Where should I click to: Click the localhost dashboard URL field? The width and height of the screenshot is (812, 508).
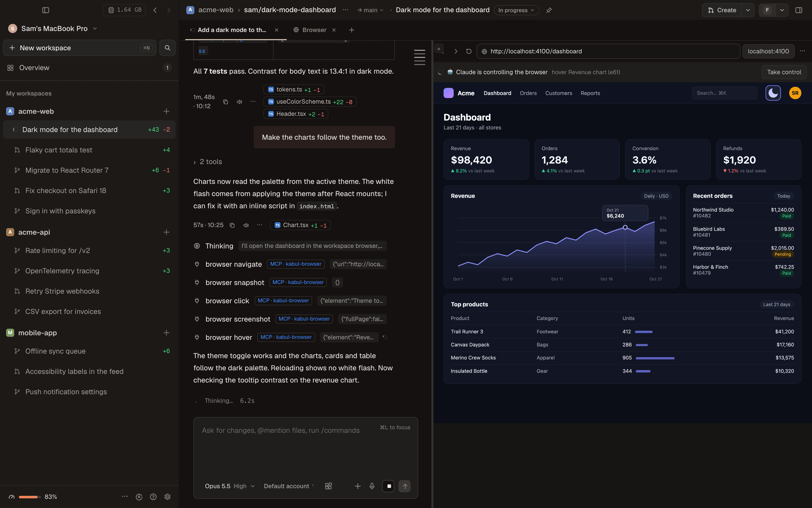[x=608, y=51]
